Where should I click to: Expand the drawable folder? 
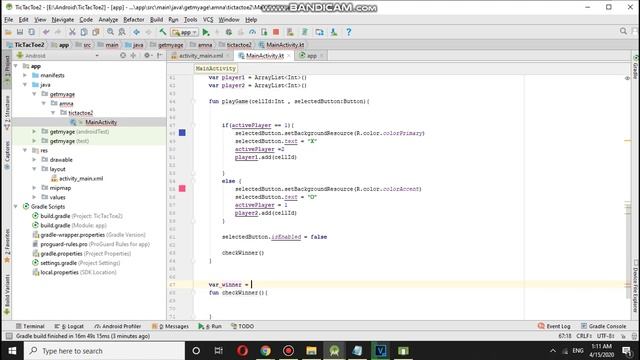coord(34,160)
